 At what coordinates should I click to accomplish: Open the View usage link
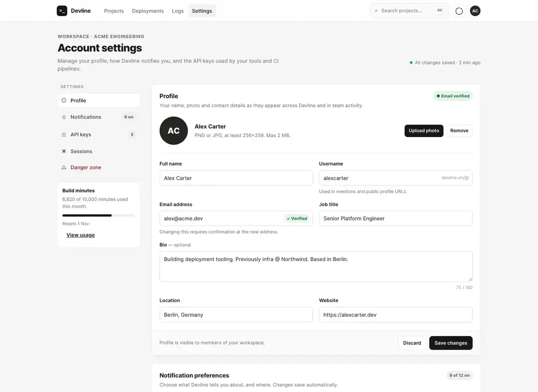(81, 235)
